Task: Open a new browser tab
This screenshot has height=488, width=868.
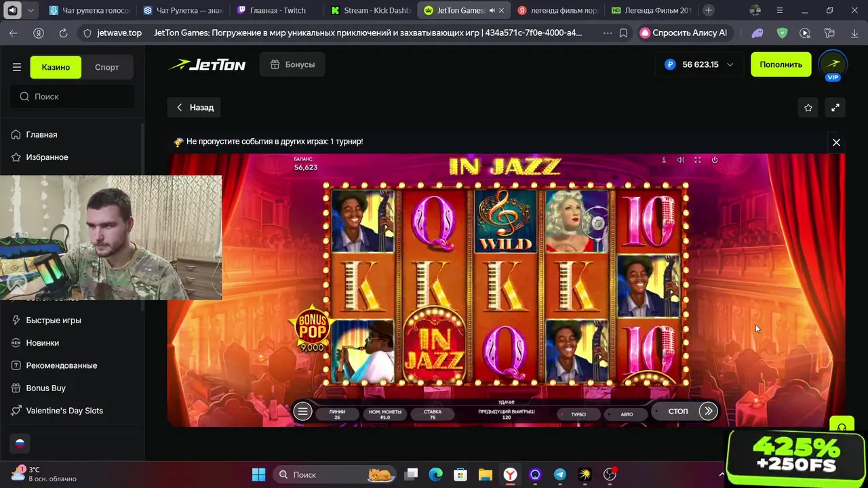Action: click(709, 10)
